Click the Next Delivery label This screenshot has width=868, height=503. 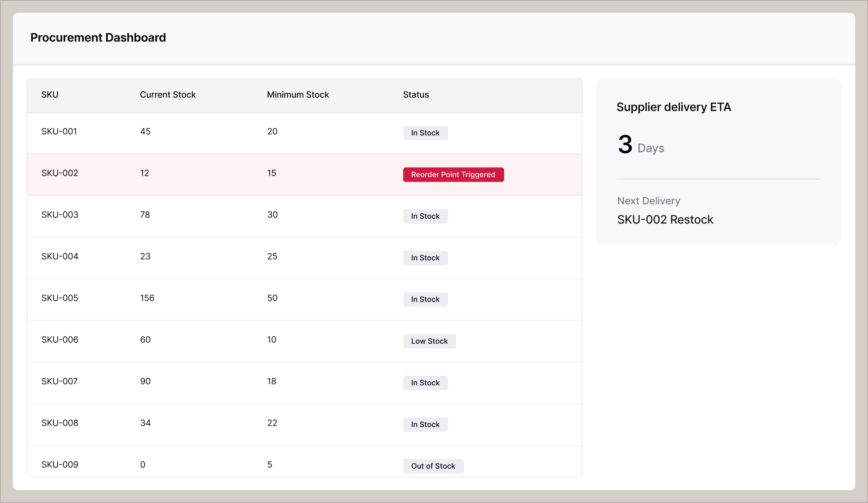pyautogui.click(x=648, y=201)
